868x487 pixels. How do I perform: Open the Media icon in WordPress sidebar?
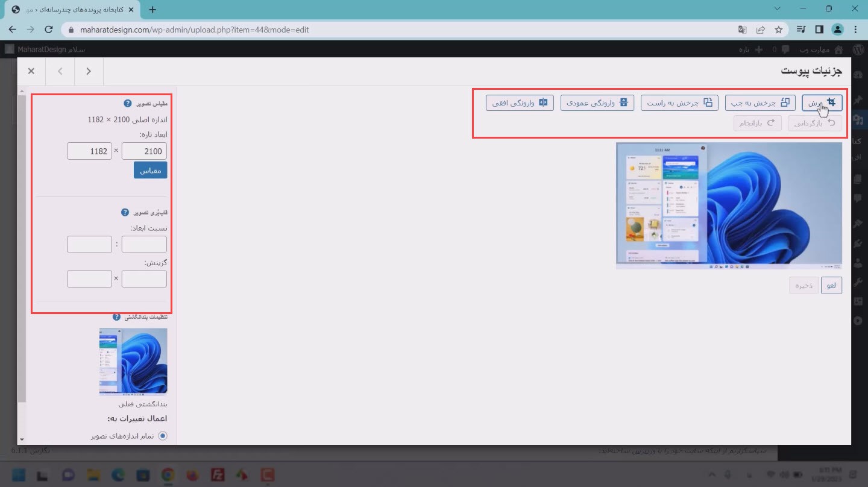tap(858, 119)
